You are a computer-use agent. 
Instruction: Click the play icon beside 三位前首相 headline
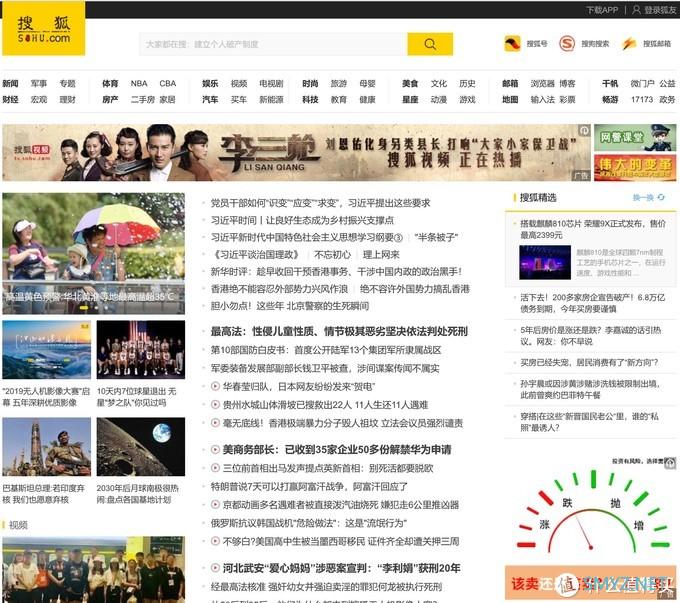click(215, 468)
